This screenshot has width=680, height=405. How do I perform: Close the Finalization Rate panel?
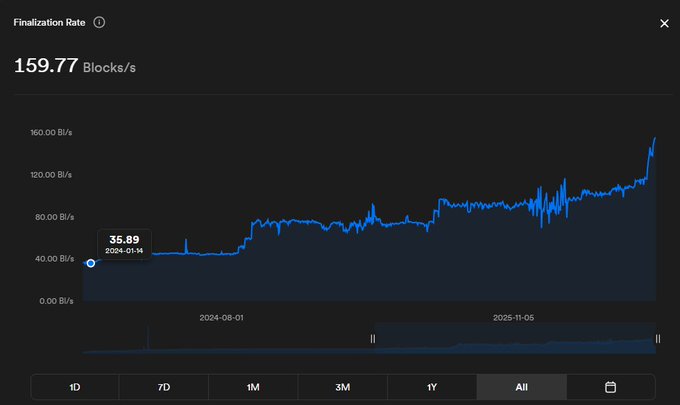pos(664,23)
